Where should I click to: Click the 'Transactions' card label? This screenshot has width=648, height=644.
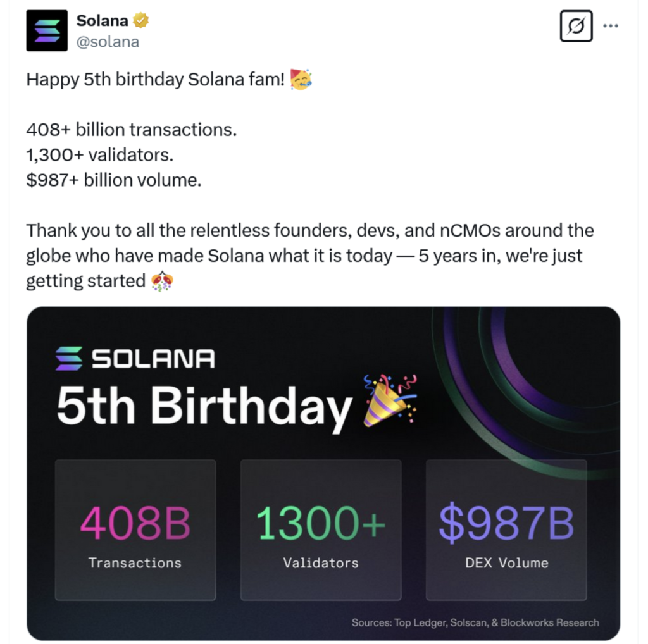click(x=135, y=562)
